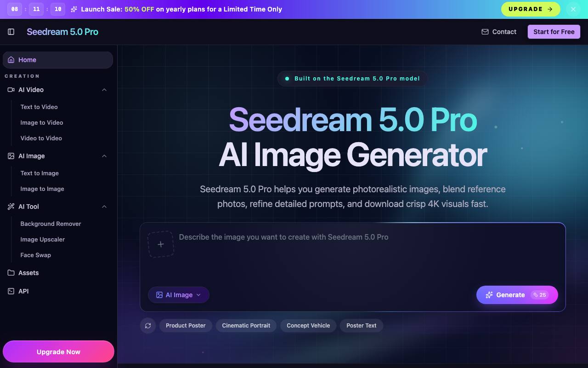
Task: Toggle the sidebar panel icon
Action: point(11,32)
